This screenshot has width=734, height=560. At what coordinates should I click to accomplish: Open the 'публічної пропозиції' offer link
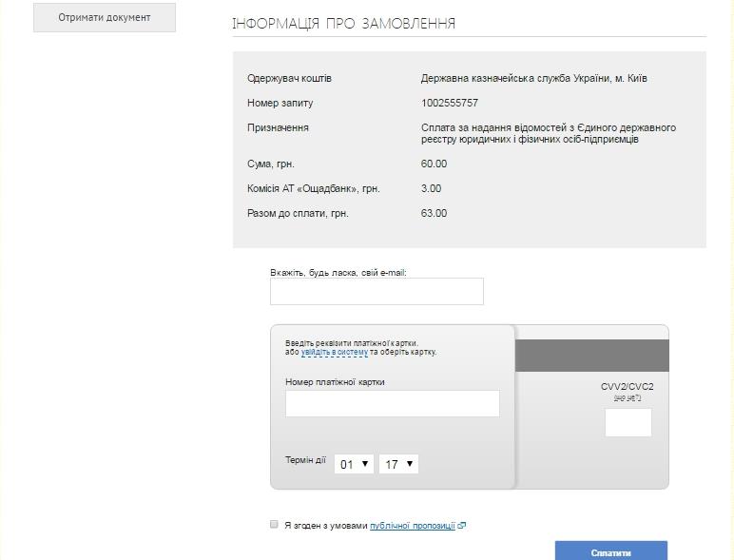point(412,526)
